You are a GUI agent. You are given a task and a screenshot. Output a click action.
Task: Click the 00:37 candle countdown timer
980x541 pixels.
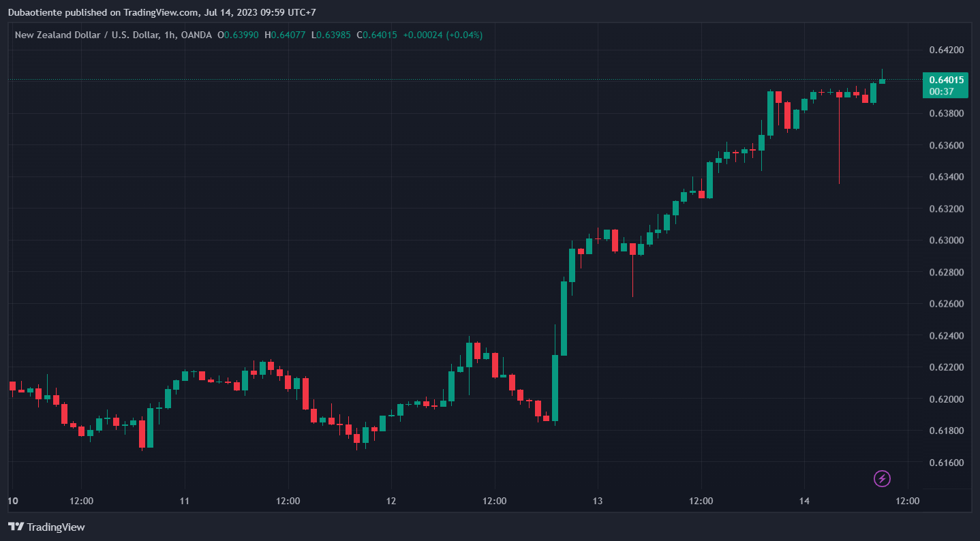941,91
